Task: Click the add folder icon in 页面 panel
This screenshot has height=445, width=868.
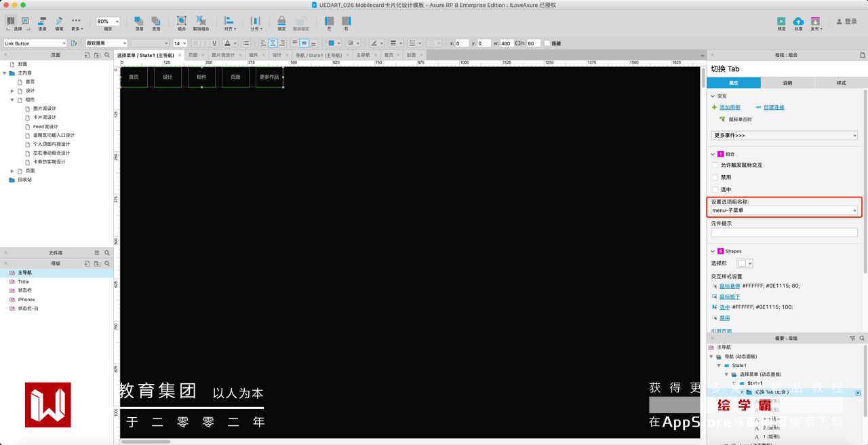Action: coord(97,55)
